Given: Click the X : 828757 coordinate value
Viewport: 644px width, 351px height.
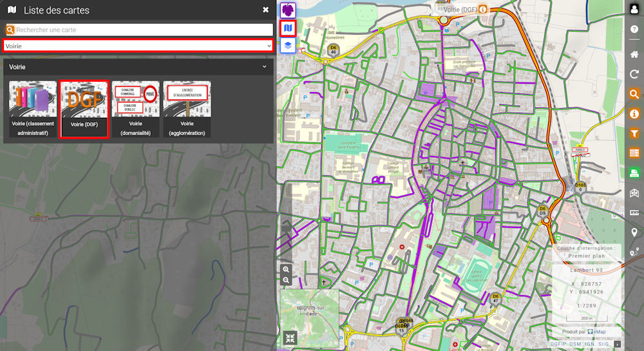Looking at the screenshot, I should click(586, 284).
